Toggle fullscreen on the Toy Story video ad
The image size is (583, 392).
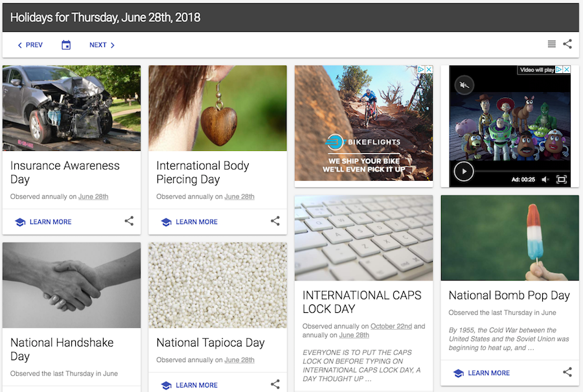tap(561, 179)
